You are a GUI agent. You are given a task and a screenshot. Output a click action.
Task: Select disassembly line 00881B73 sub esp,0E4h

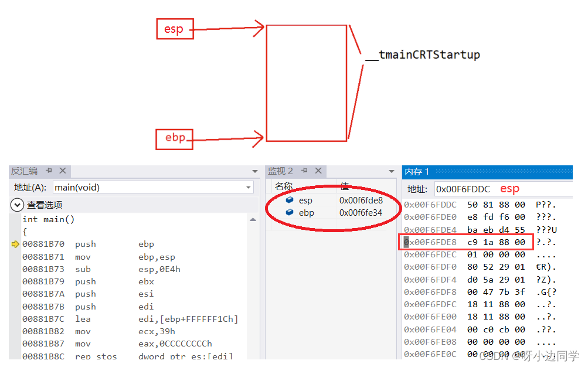click(101, 270)
